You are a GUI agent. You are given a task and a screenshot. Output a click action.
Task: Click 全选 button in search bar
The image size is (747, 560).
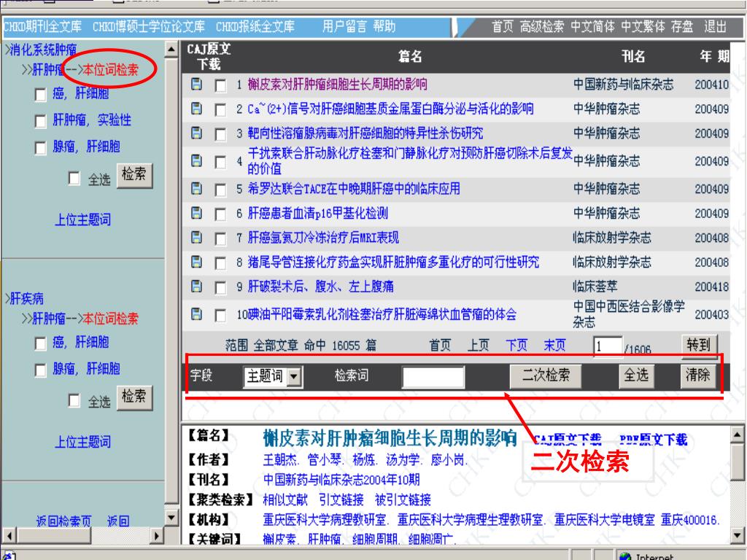pyautogui.click(x=636, y=376)
